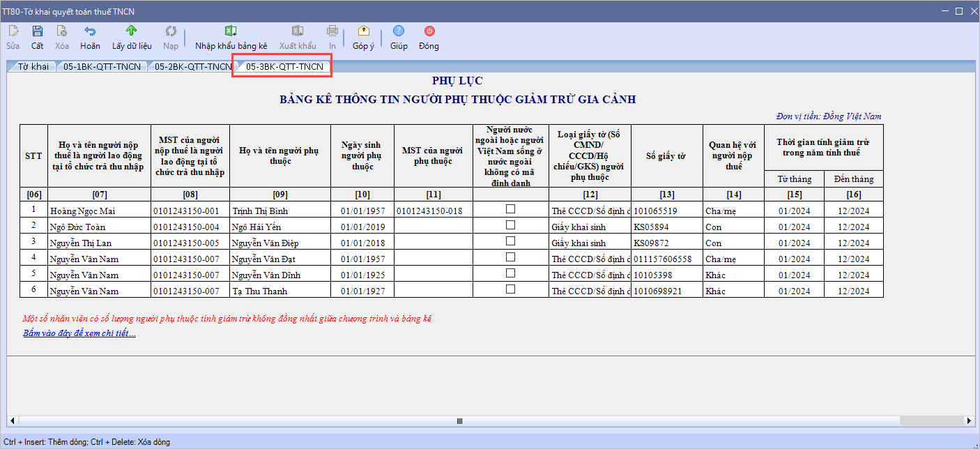Screen dimensions: 980x449
Task: Click the Góp ý feedback icon
Action: pyautogui.click(x=363, y=31)
